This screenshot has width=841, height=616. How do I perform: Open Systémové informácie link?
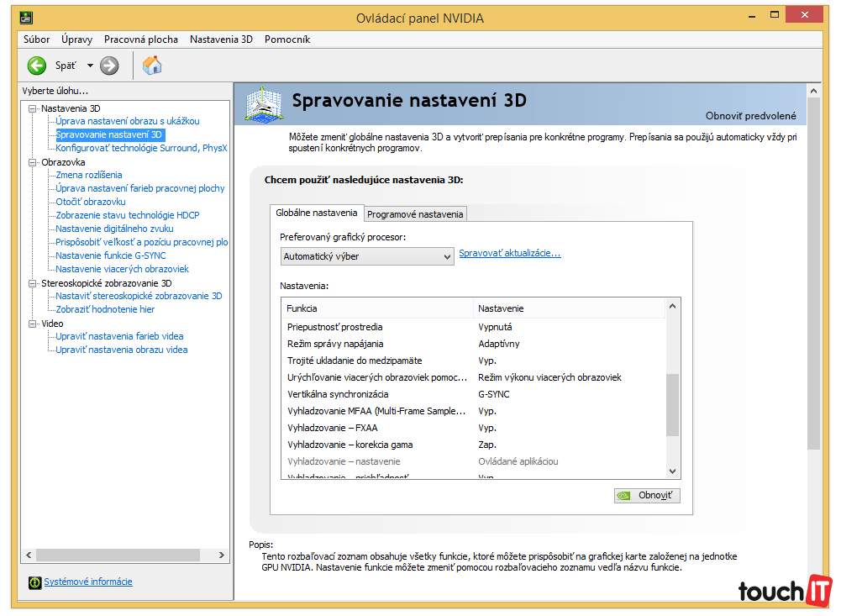pos(88,582)
